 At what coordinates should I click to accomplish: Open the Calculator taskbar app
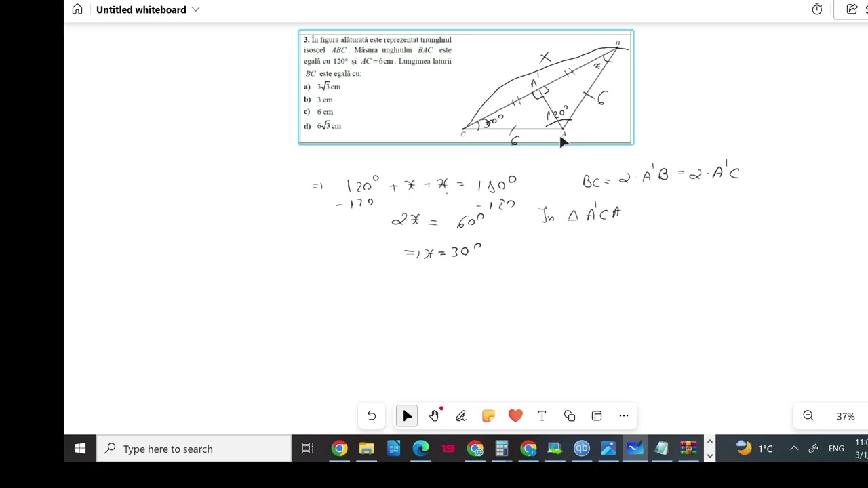(502, 449)
